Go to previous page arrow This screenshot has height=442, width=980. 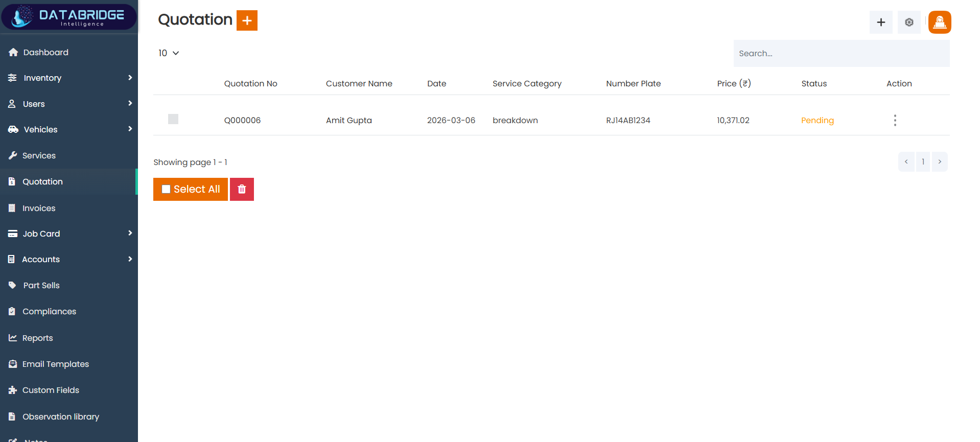(x=906, y=161)
